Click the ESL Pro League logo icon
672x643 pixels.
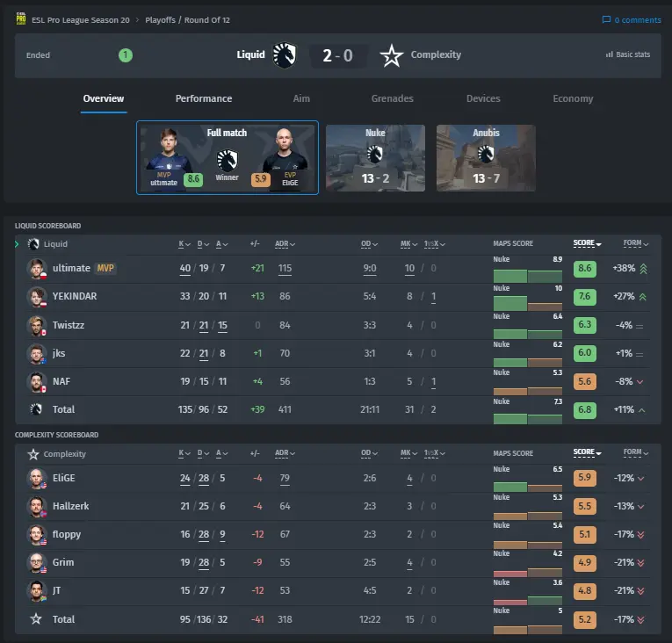(20, 18)
